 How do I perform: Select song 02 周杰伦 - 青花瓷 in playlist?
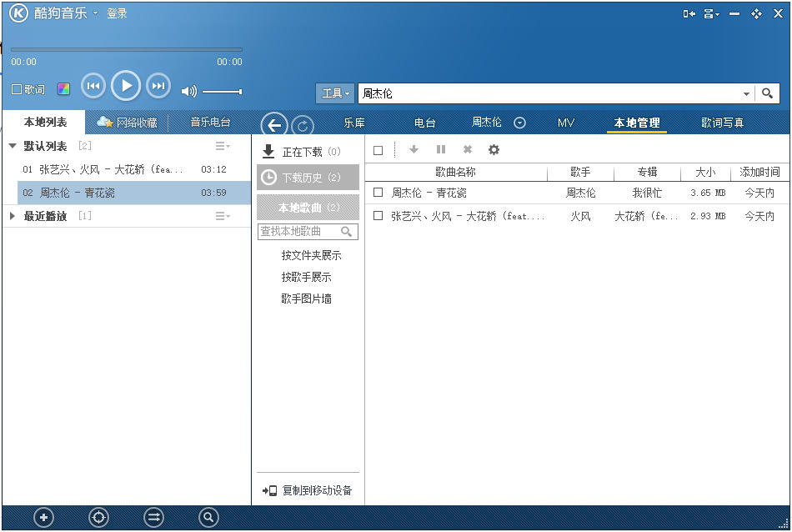point(134,193)
